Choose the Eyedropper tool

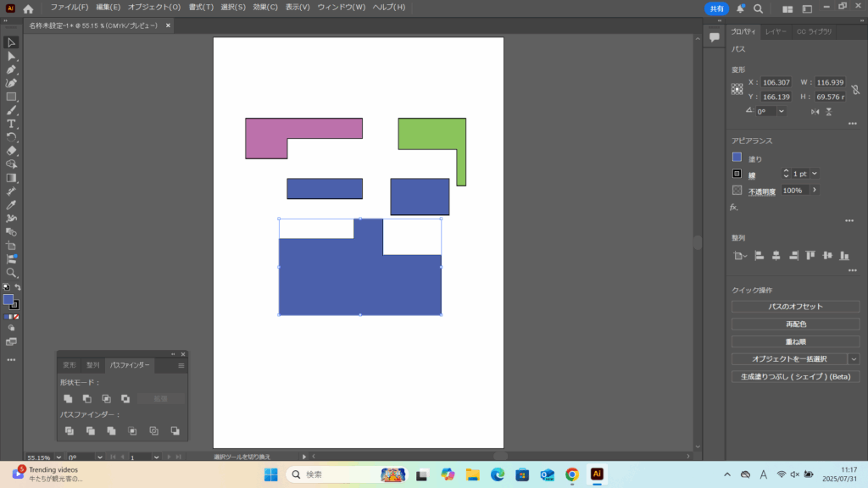[x=12, y=205]
